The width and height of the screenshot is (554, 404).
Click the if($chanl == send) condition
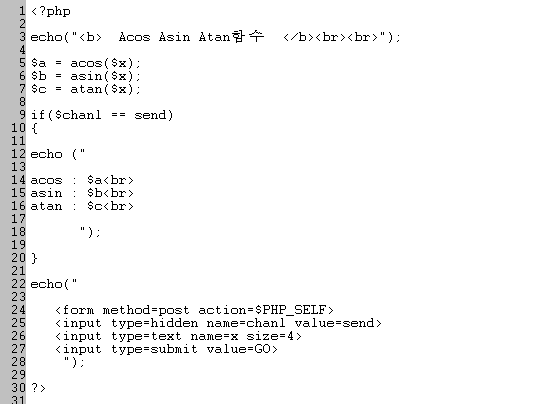102,115
